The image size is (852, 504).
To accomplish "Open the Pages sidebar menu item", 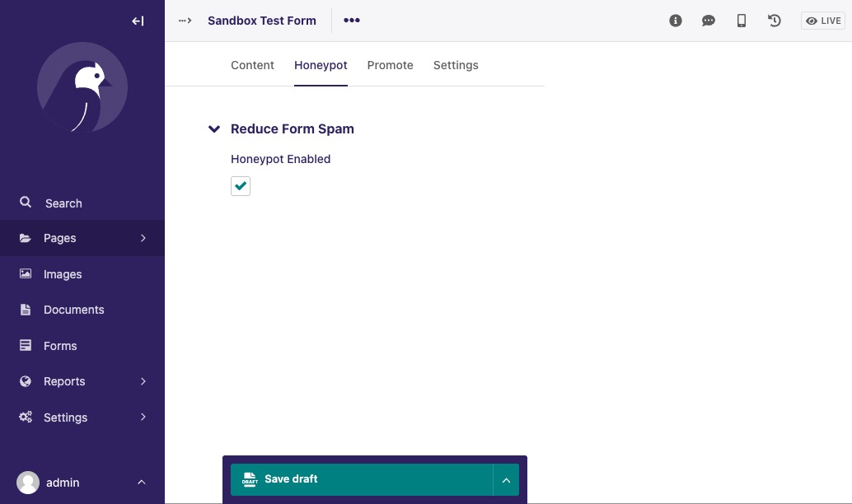I will tap(82, 238).
